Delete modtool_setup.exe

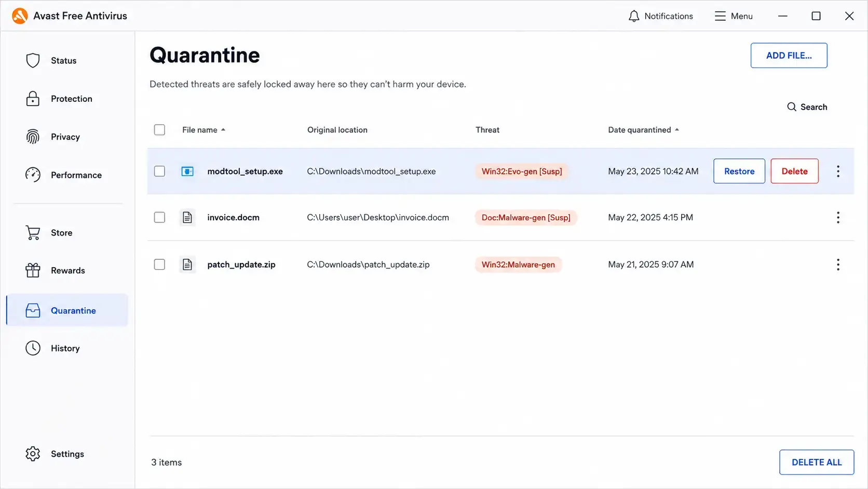click(794, 171)
